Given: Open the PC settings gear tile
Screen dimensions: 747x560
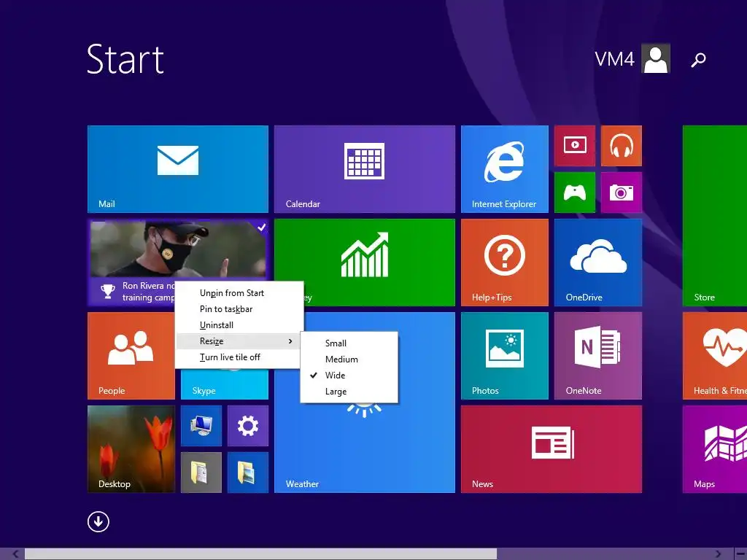Looking at the screenshot, I should (248, 426).
